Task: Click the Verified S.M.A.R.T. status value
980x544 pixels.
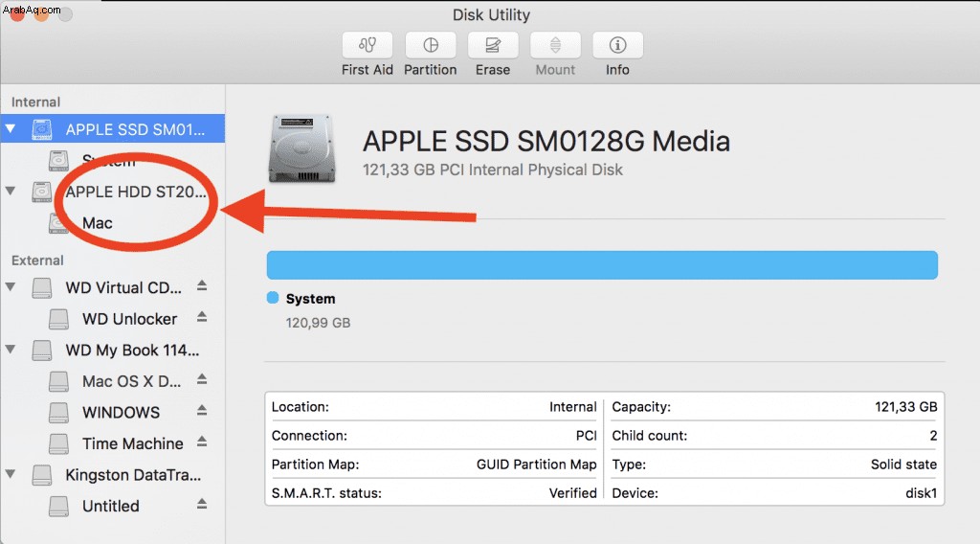Action: 573,492
